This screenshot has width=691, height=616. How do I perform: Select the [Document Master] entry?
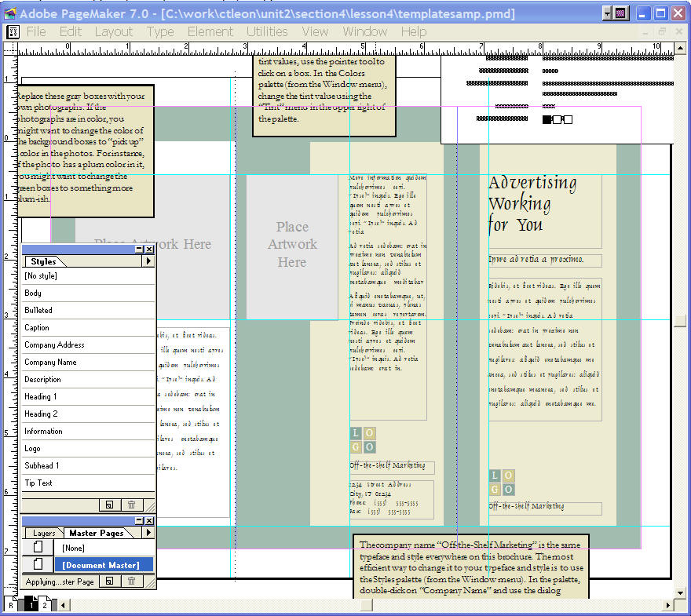click(x=104, y=565)
